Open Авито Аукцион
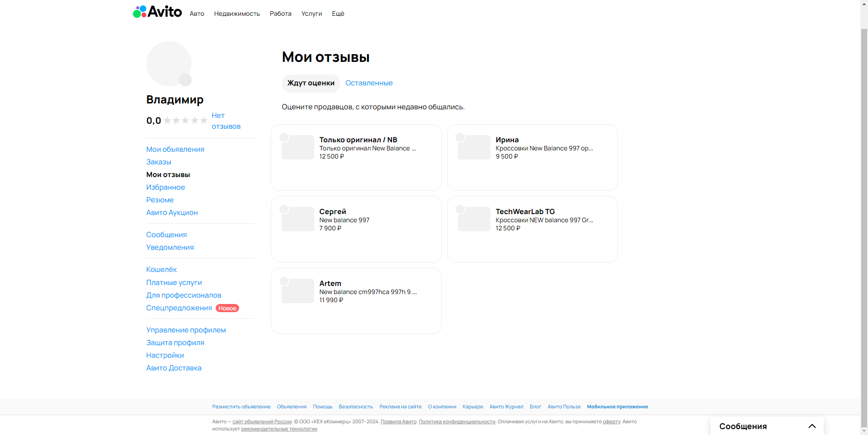This screenshot has width=868, height=435. point(172,212)
